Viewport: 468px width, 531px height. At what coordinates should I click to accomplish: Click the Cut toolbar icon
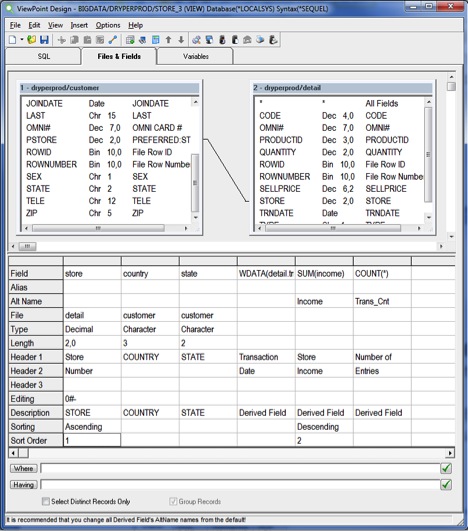pyautogui.click(x=62, y=40)
